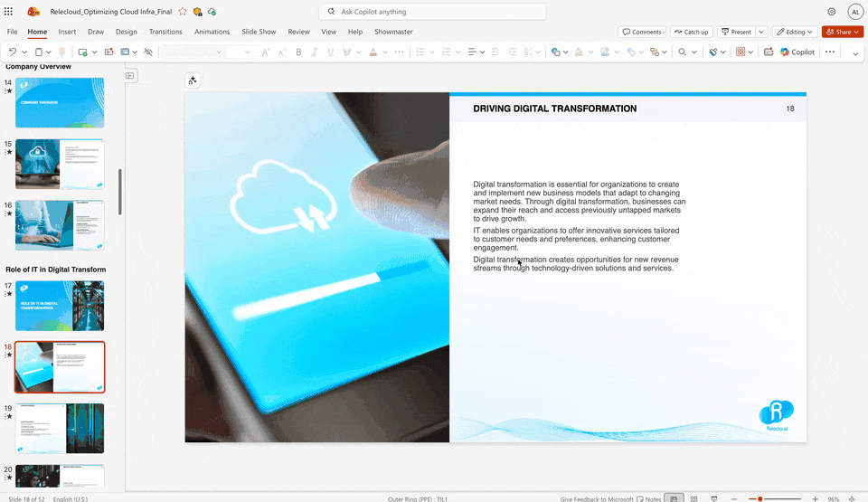The height and width of the screenshot is (502, 868).
Task: Click the Copilot button in the ribbon
Action: pyautogui.click(x=797, y=52)
